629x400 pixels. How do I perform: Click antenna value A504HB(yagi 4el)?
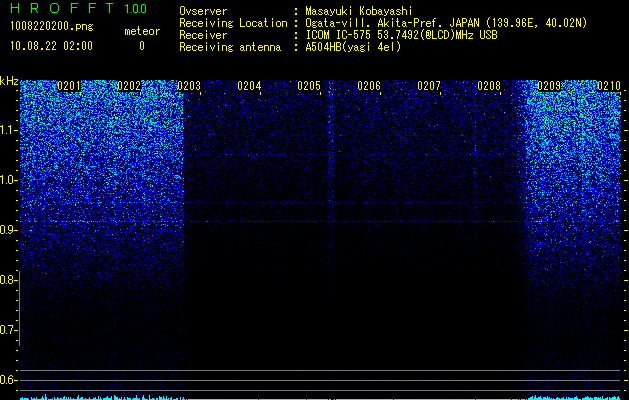pos(353,47)
